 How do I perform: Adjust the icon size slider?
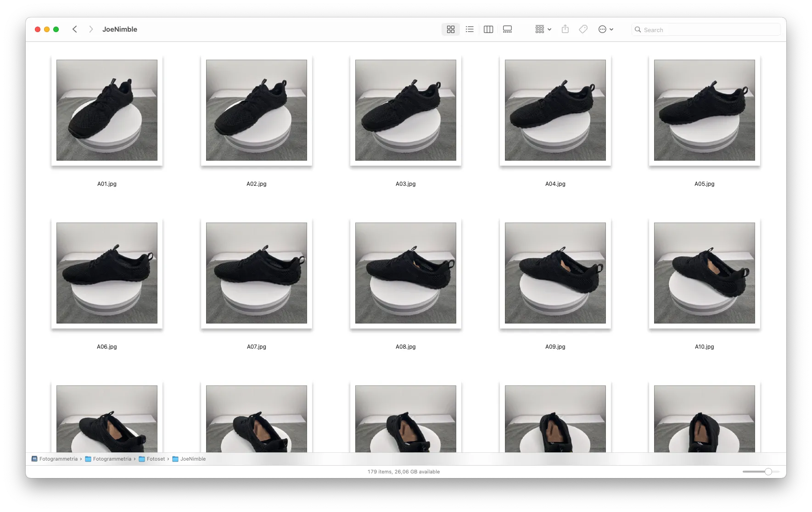(768, 472)
